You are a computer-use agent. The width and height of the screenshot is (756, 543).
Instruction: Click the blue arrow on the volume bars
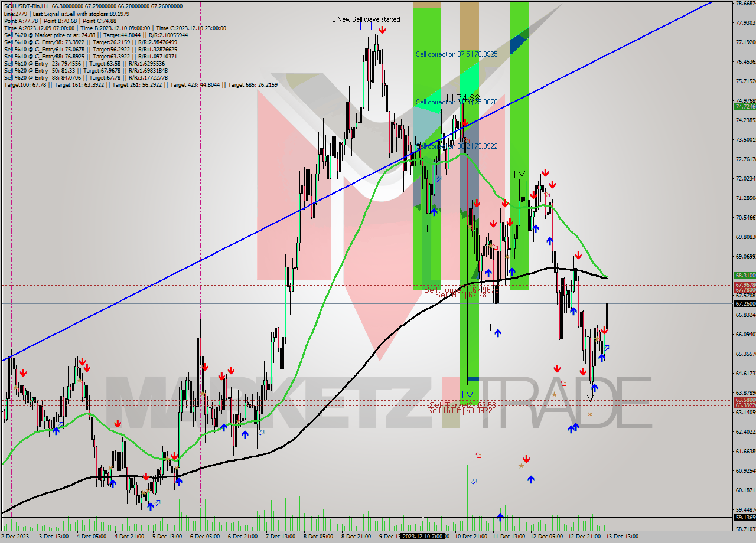pyautogui.click(x=500, y=517)
